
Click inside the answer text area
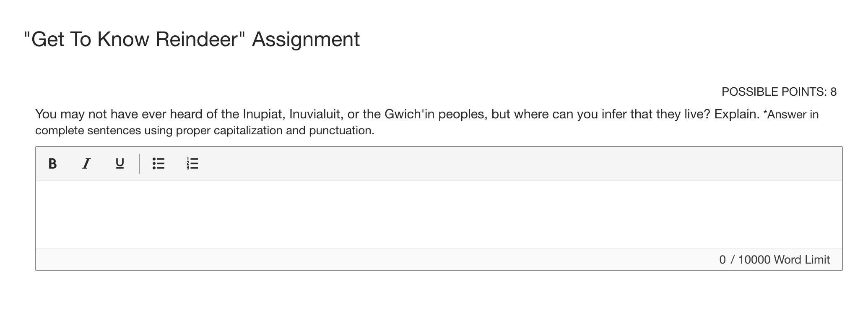pyautogui.click(x=439, y=215)
